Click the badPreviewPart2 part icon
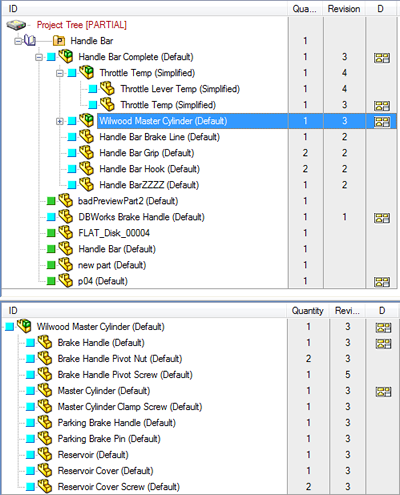400x495 pixels. pos(66,200)
